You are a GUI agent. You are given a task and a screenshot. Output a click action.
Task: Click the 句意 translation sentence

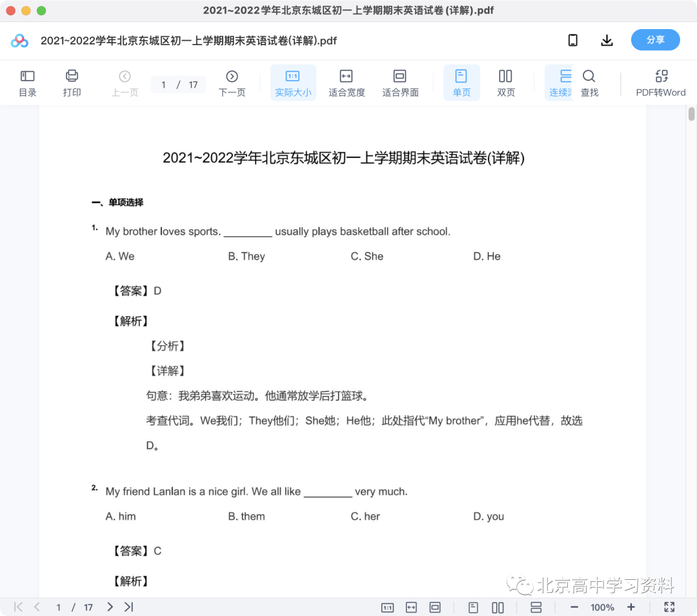click(258, 395)
